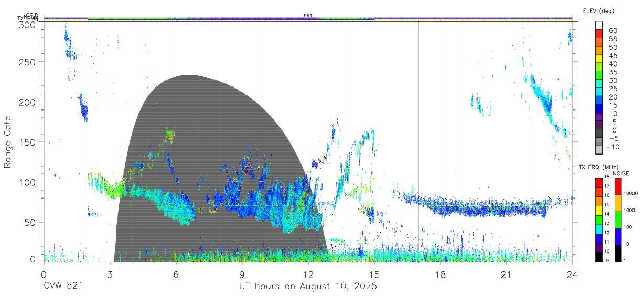Select the blue swatch in NOISE colorbar

pos(617,236)
